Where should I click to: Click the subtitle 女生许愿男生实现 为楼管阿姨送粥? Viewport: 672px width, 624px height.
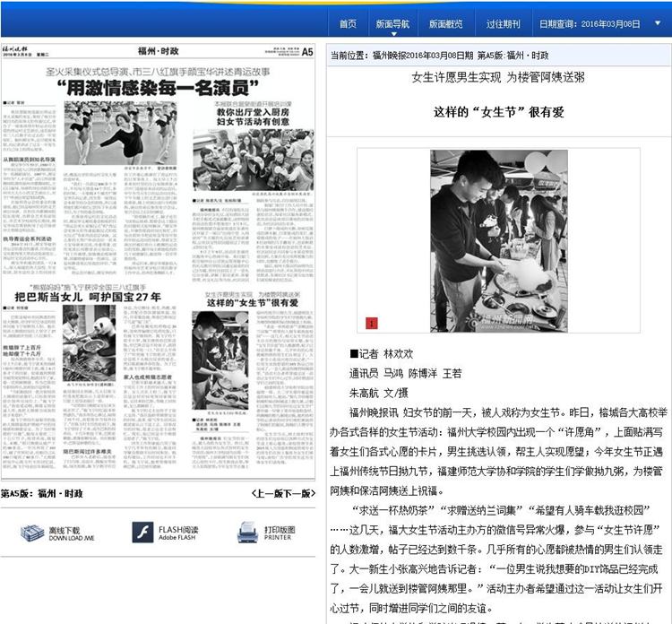pyautogui.click(x=498, y=77)
